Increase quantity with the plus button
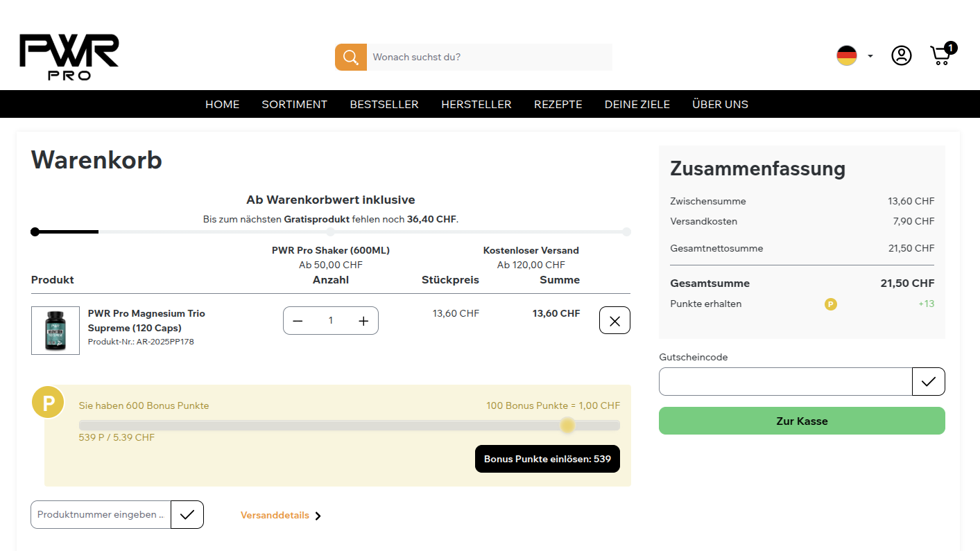This screenshot has width=980, height=551. 363,321
